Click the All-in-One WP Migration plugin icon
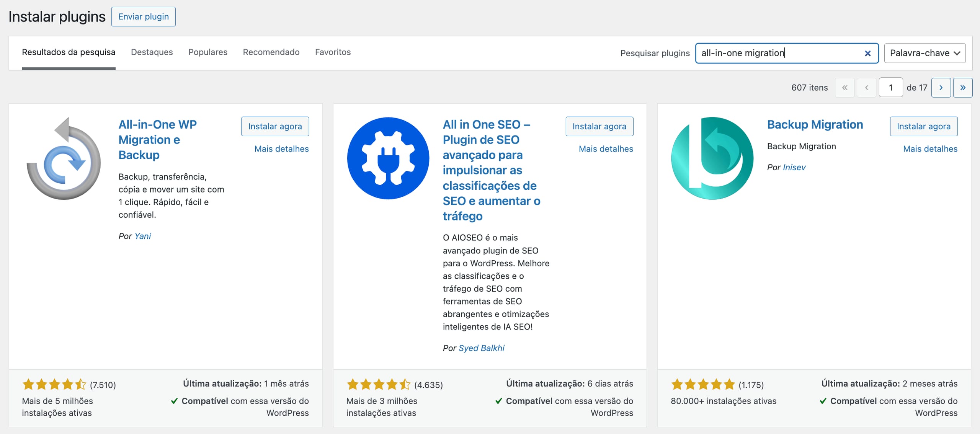Viewport: 980px width, 434px height. point(64,158)
